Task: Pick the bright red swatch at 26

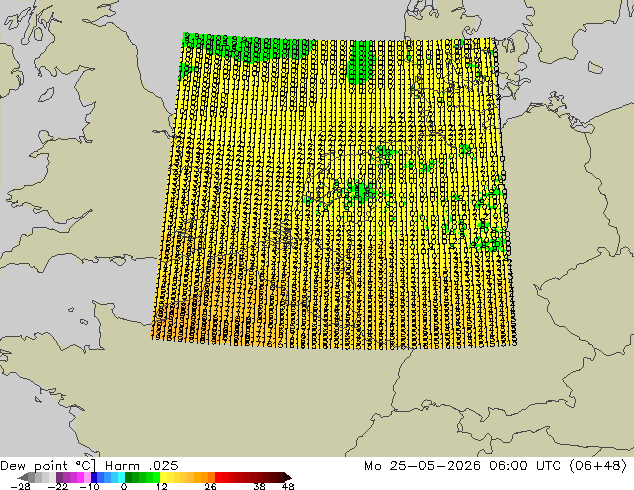Action: pyautogui.click(x=218, y=477)
